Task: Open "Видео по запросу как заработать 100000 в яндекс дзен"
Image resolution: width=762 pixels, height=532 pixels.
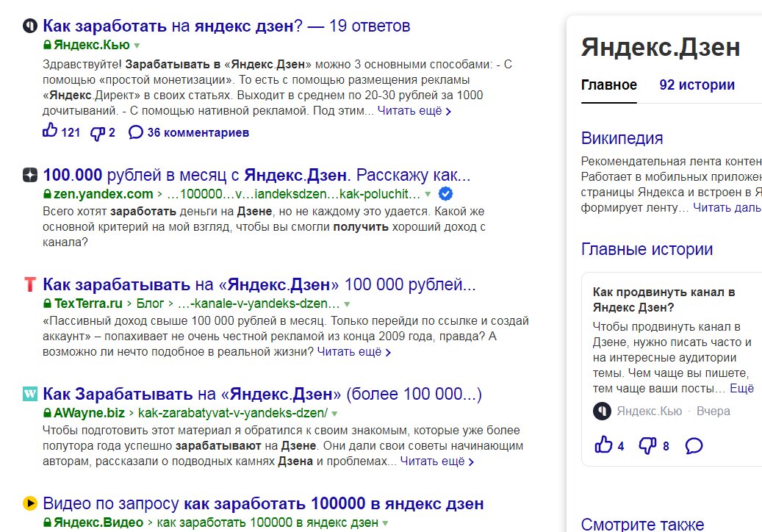Action: pyautogui.click(x=263, y=503)
